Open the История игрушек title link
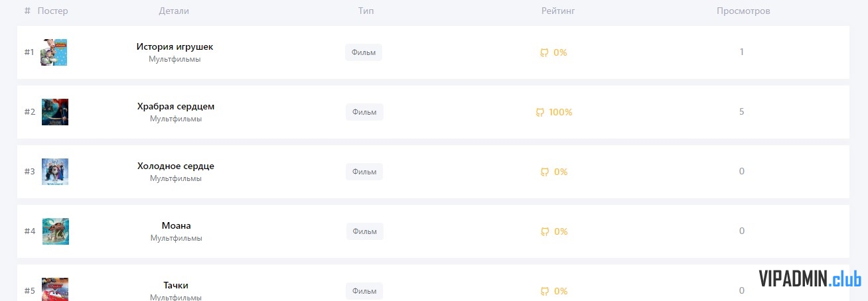 pyautogui.click(x=175, y=47)
